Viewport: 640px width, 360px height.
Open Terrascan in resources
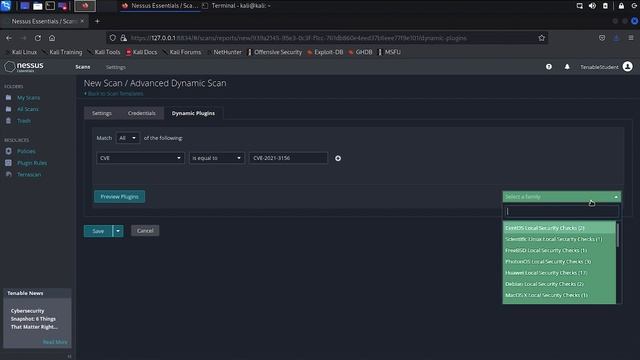pyautogui.click(x=29, y=174)
